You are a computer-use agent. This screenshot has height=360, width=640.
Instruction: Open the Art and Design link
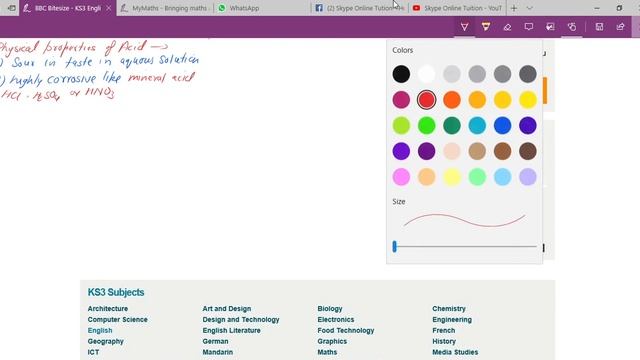pyautogui.click(x=227, y=309)
